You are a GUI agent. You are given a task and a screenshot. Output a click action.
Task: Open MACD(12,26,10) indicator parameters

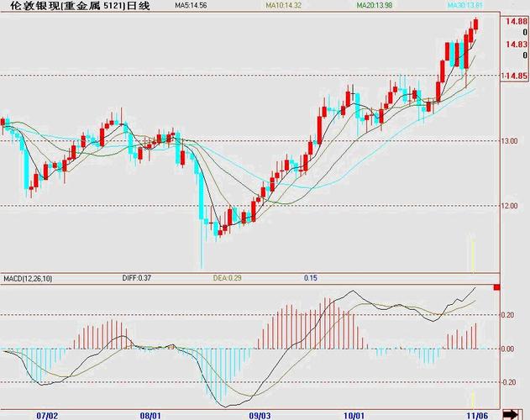click(x=27, y=278)
